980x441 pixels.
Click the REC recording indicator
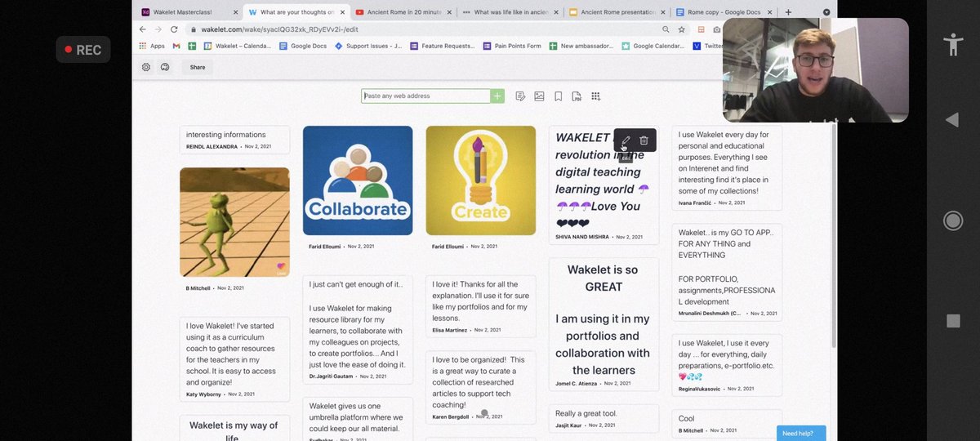pos(82,50)
